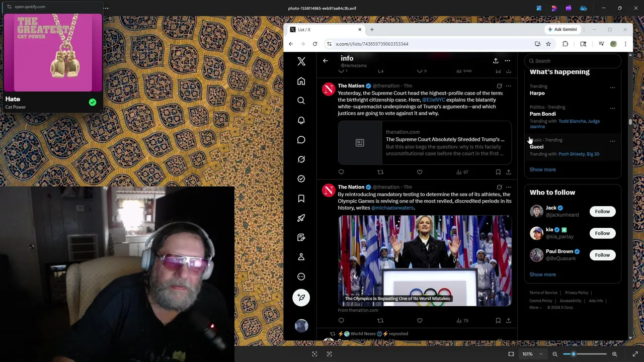Click the X Search field
644x362 pixels.
pyautogui.click(x=573, y=61)
